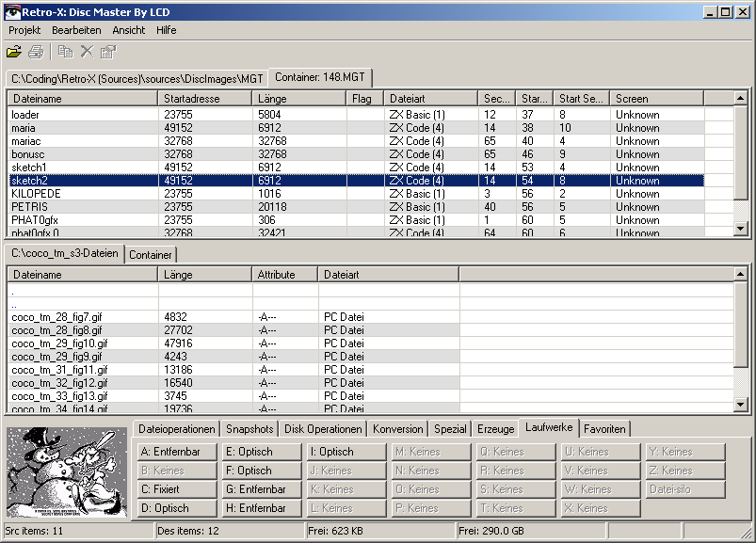756x543 pixels.
Task: Open the Ansicht menu
Action: [129, 30]
